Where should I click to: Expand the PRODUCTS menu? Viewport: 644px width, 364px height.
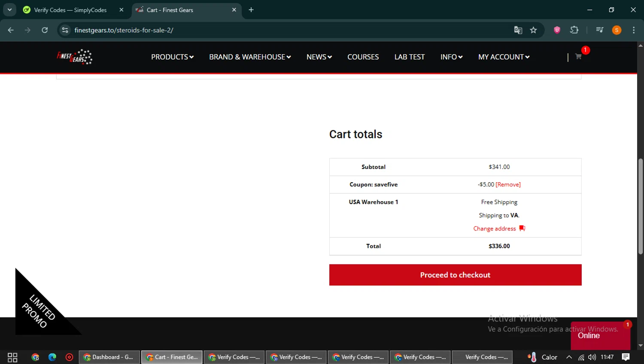pos(172,57)
